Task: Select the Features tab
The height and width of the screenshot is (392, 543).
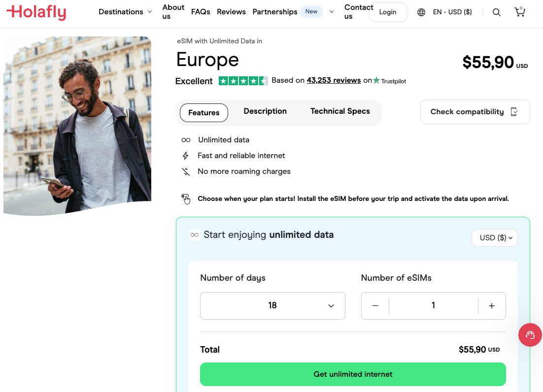Action: (x=204, y=113)
